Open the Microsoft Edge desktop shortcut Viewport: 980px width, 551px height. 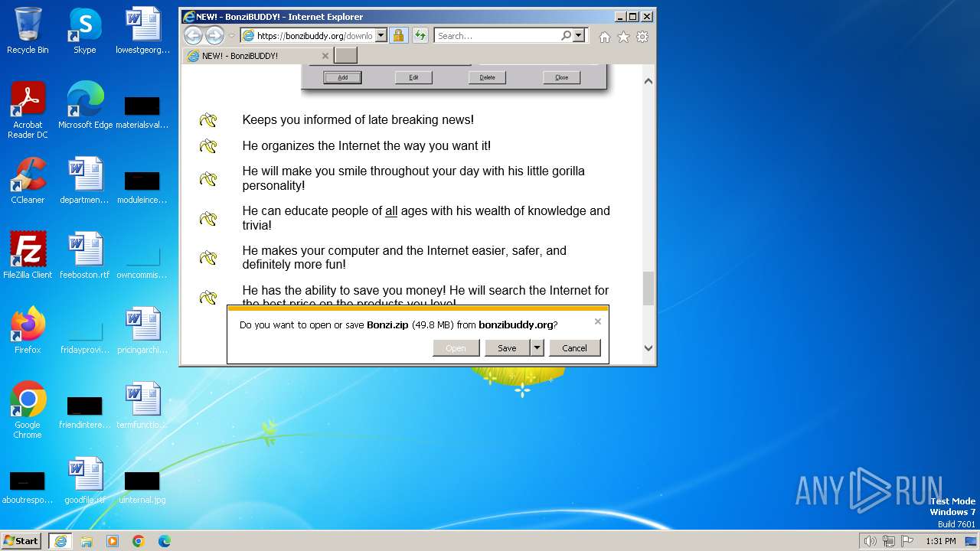click(x=85, y=106)
